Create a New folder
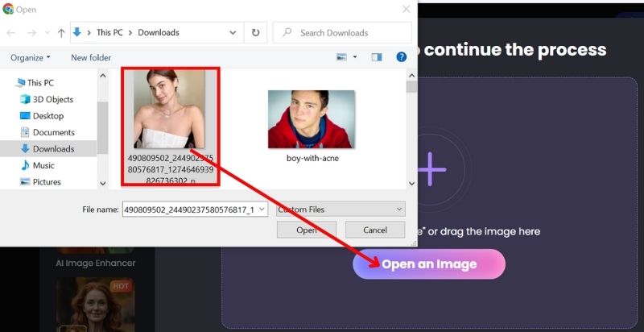The image size is (644, 332). 91,58
